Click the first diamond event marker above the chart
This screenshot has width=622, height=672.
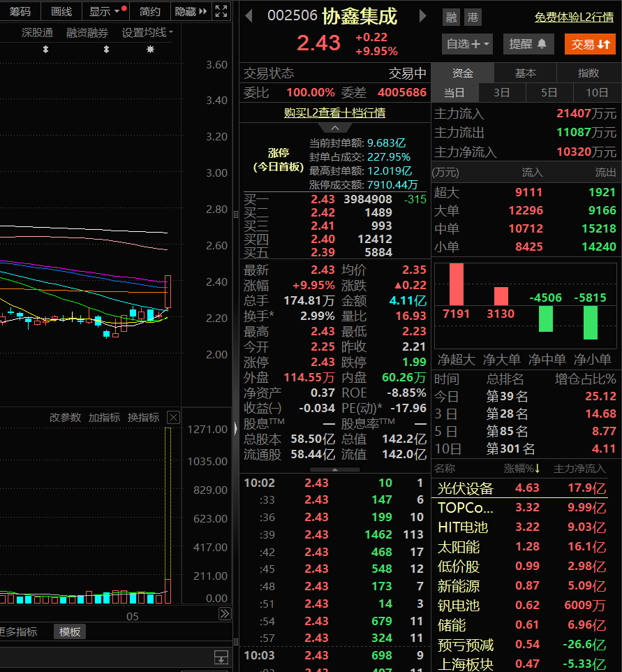46,50
